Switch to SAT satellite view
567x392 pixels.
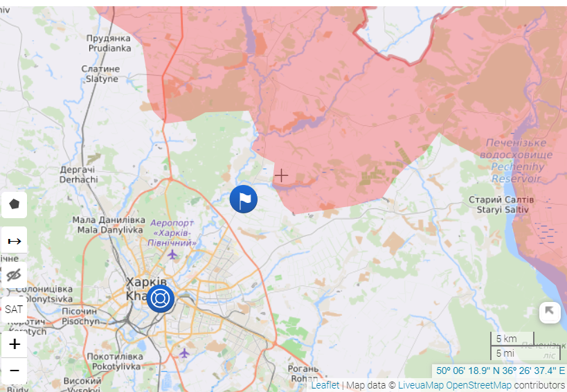point(14,310)
